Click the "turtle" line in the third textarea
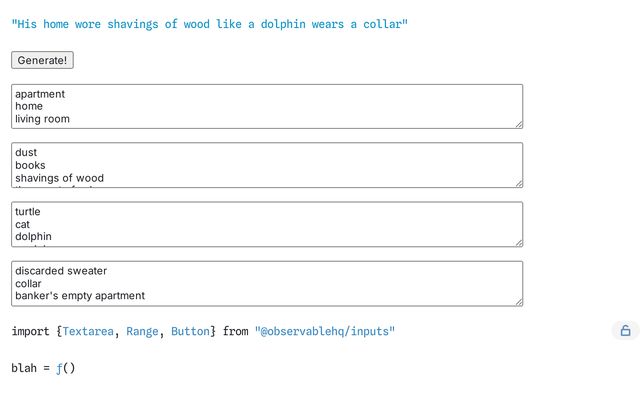The image size is (640, 400). (x=28, y=212)
